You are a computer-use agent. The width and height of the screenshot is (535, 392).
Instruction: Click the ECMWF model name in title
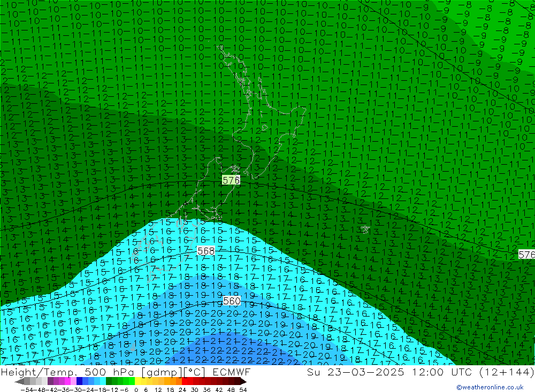click(x=232, y=372)
